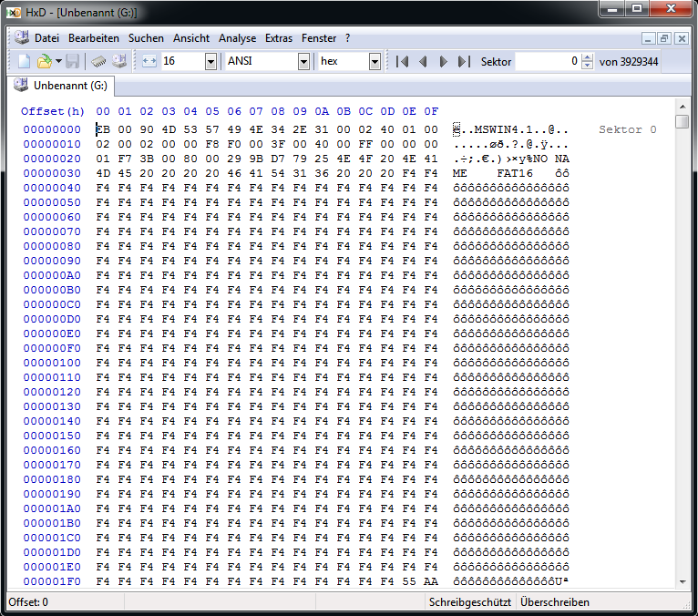Restore the inner document window
Image resolution: width=698 pixels, height=616 pixels.
click(664, 38)
